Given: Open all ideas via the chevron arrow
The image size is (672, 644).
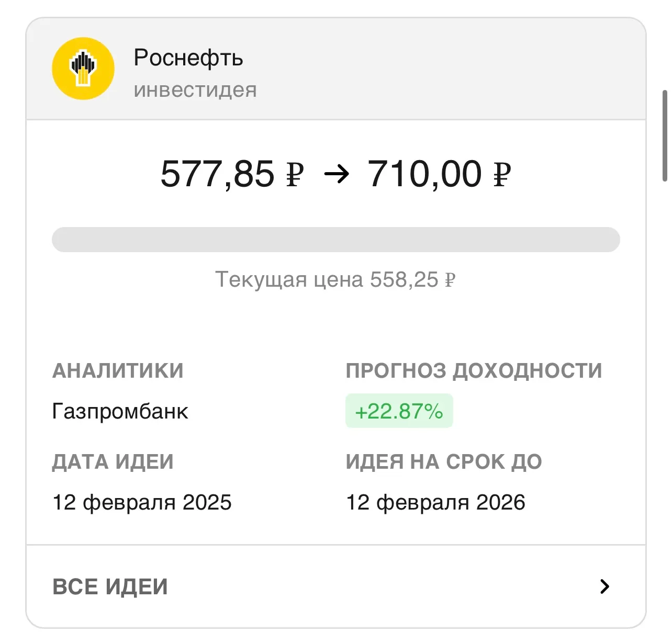Looking at the screenshot, I should (604, 586).
